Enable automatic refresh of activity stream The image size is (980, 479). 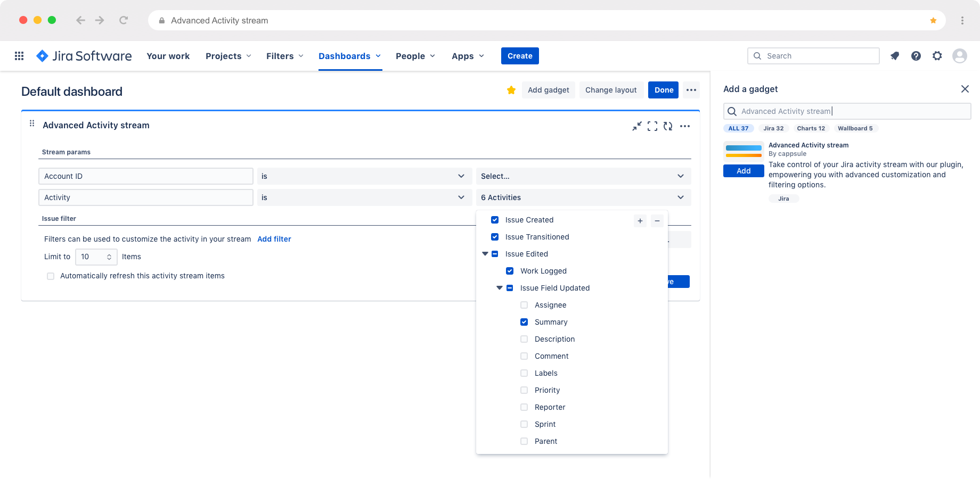pyautogui.click(x=51, y=276)
